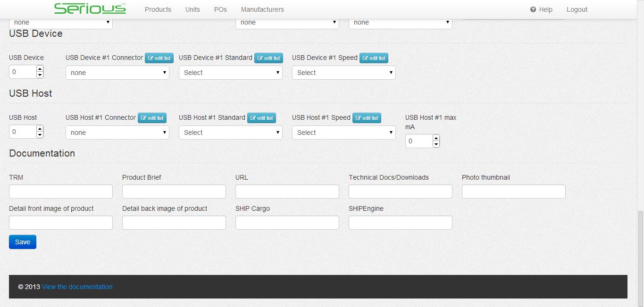Go to the Products menu
The image size is (644, 307).
tap(158, 9)
